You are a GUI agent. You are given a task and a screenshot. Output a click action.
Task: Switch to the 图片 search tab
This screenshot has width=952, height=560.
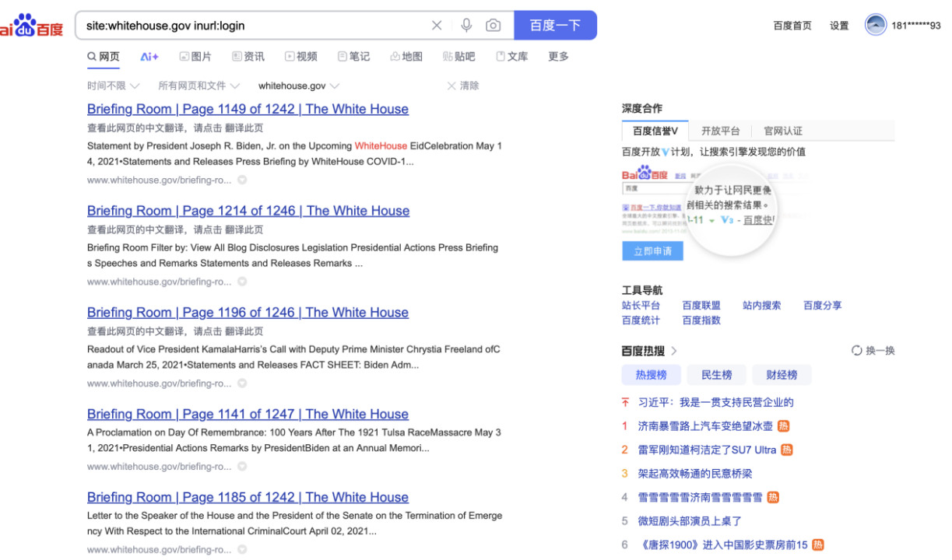click(x=195, y=56)
